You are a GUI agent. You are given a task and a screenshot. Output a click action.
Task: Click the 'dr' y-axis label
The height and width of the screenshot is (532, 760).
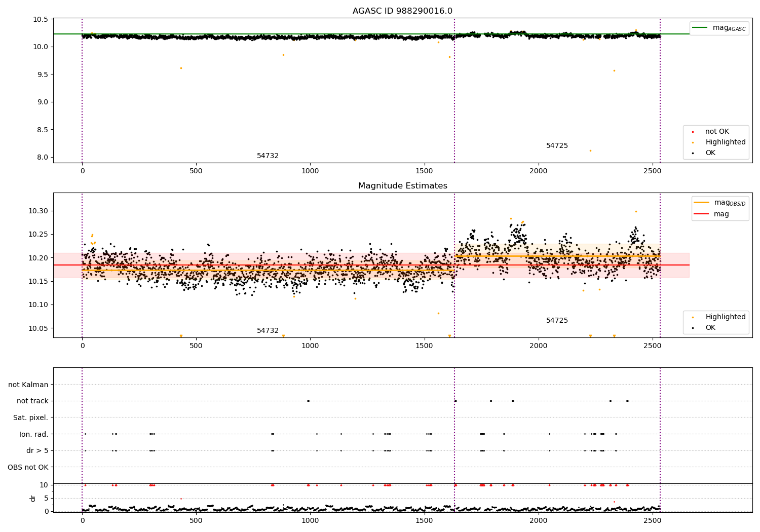click(33, 498)
